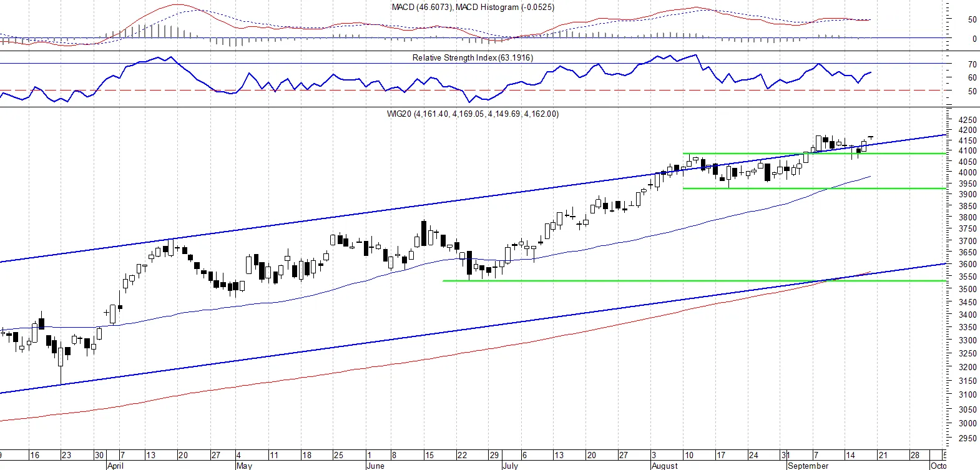Select the 3500 price axis value

(967, 290)
